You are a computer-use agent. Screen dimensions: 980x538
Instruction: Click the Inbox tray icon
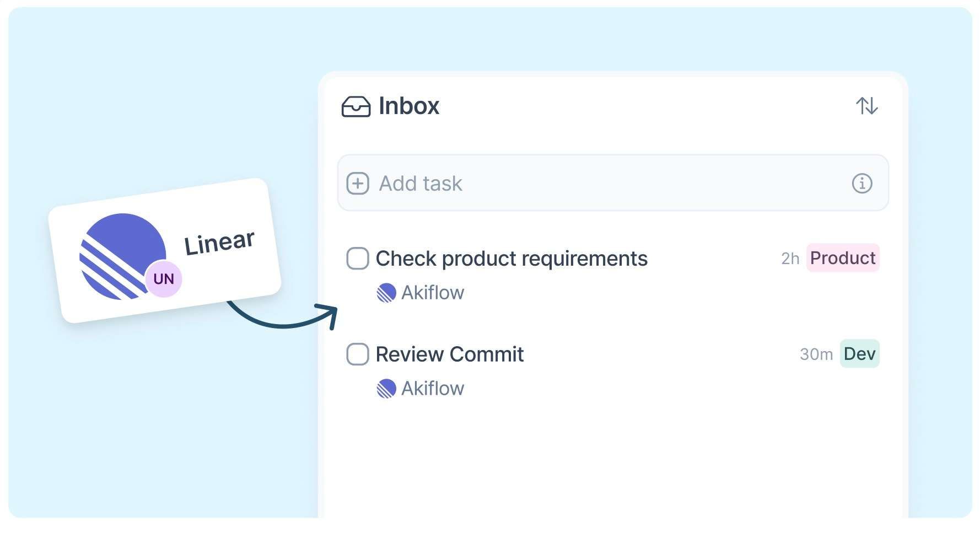tap(356, 106)
